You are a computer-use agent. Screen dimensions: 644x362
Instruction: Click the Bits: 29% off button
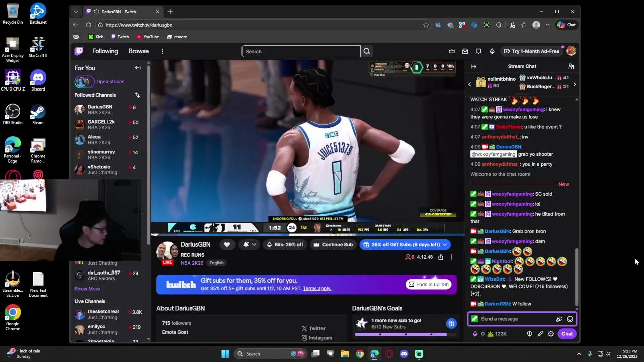[285, 245]
